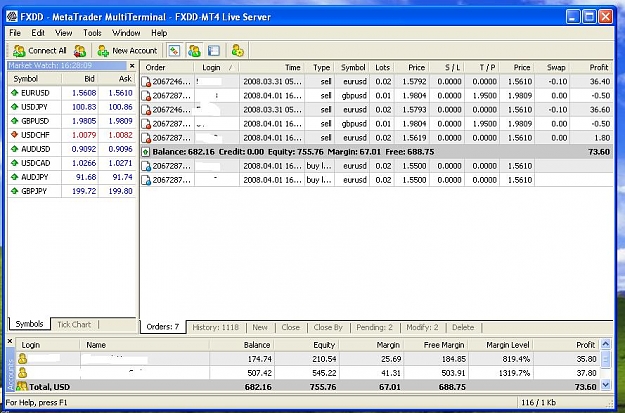Screen dimensions: 625x413
Task: Click the New Account toolbar button
Action: [128, 51]
